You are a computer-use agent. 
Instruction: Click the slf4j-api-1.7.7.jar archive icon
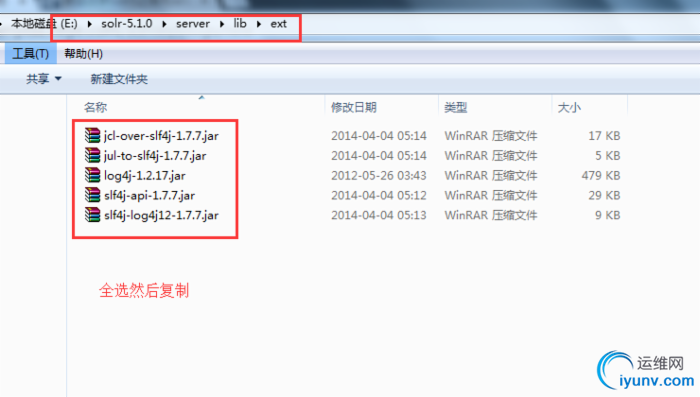click(92, 195)
